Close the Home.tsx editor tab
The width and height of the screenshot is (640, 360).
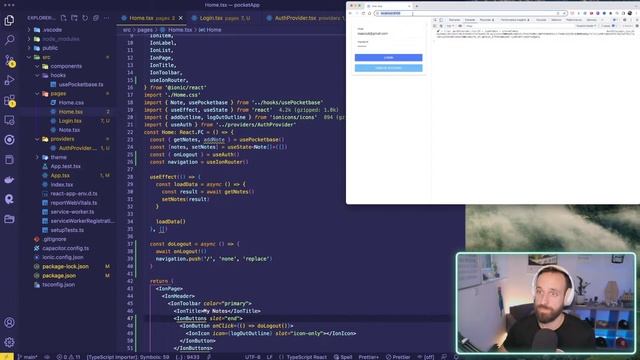coord(181,18)
